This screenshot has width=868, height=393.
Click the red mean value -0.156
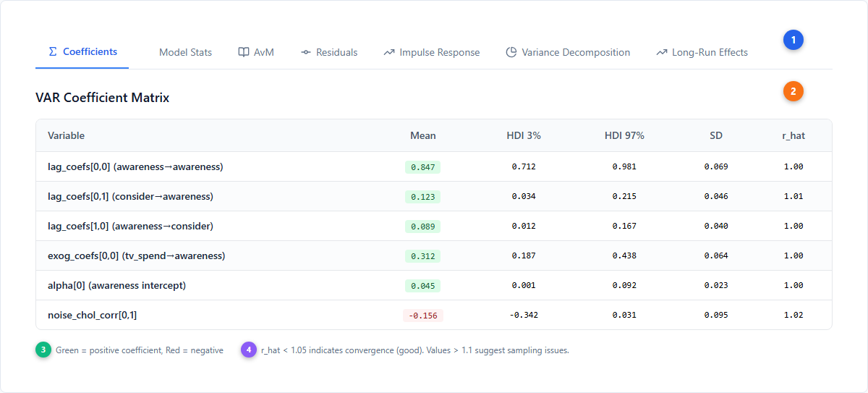423,316
